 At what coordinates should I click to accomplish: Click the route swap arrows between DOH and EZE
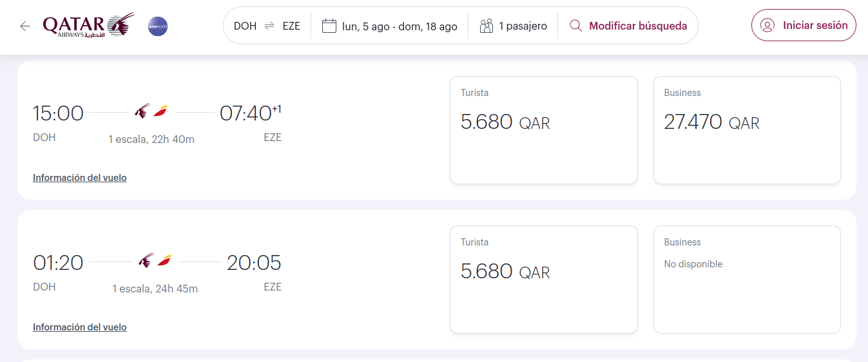point(269,26)
